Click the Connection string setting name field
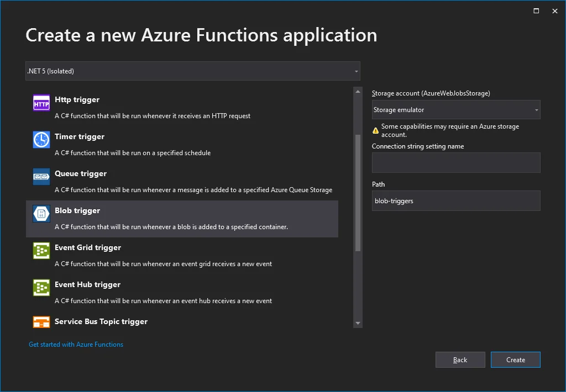The width and height of the screenshot is (566, 392). click(x=455, y=163)
